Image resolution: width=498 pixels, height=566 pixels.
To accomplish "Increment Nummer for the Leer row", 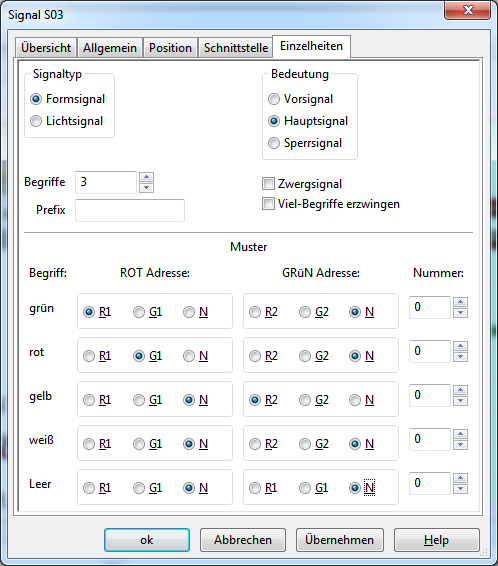I will (x=460, y=478).
